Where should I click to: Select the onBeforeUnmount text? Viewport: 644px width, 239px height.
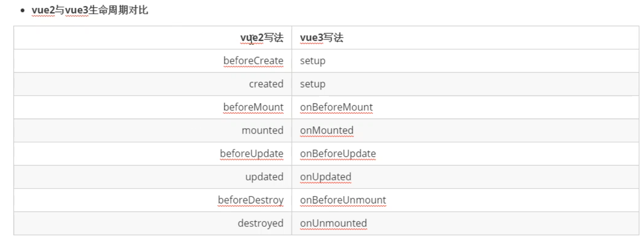tap(343, 200)
